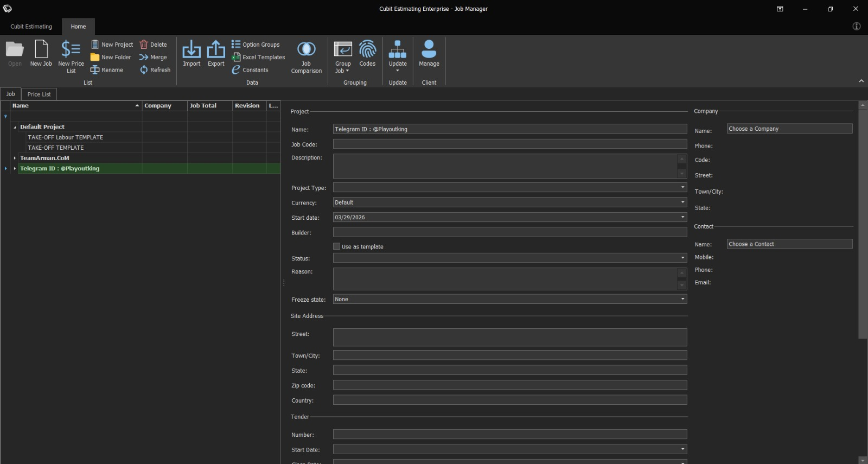
Task: Open Job Comparison tool
Action: pyautogui.click(x=307, y=50)
